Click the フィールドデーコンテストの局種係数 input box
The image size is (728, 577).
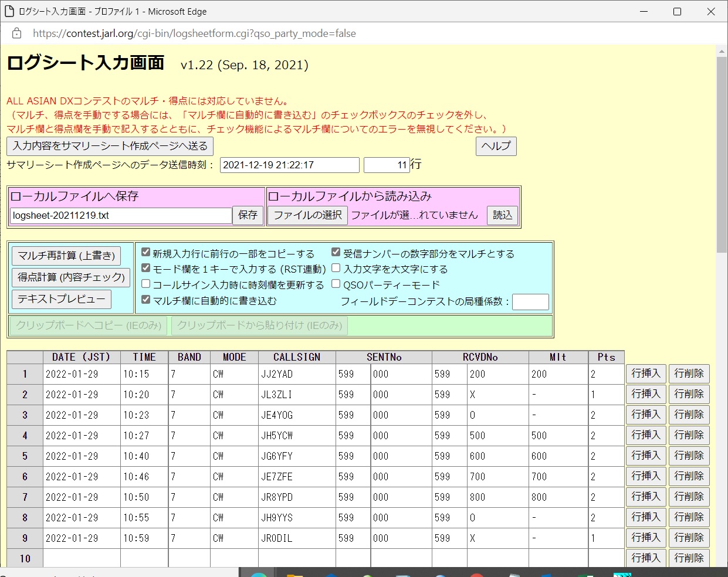(530, 302)
